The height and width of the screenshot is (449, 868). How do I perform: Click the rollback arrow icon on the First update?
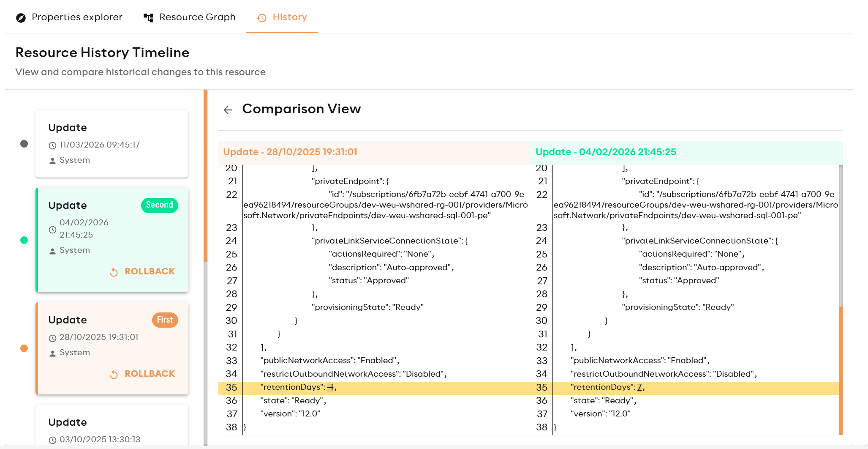click(x=113, y=374)
